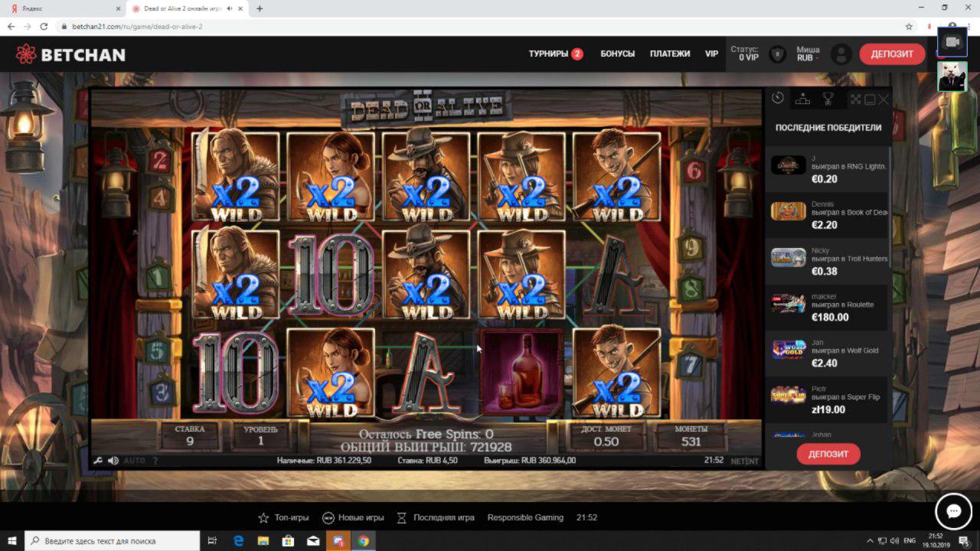Viewport: 980px width, 551px height.
Task: Open Новые игры link
Action: [353, 517]
